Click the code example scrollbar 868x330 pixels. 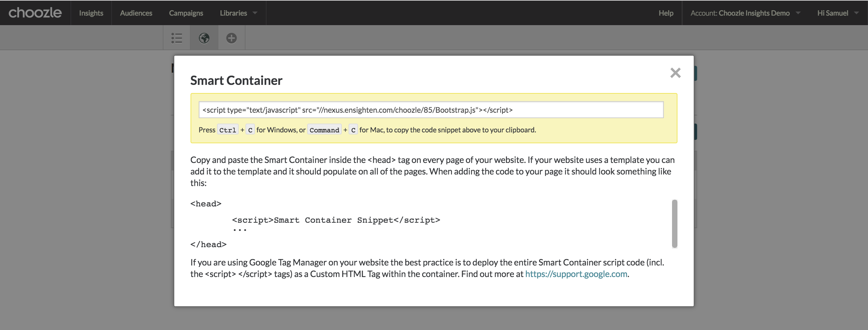click(x=674, y=223)
